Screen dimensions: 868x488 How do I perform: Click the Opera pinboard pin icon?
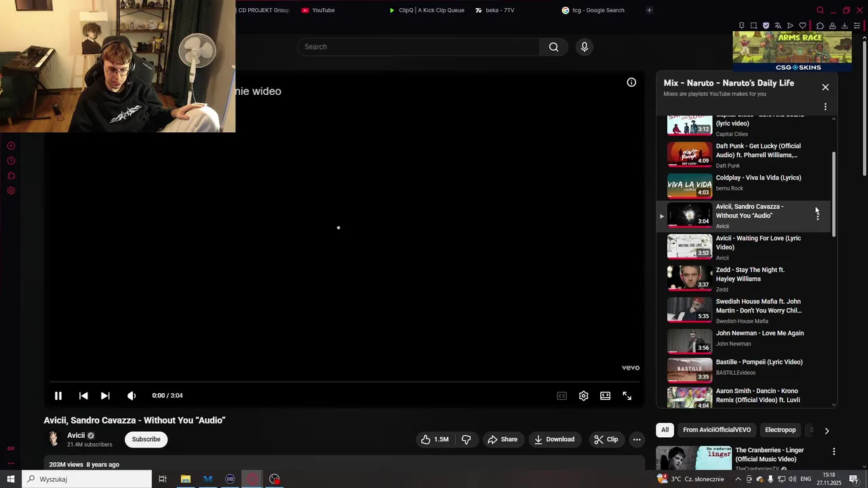coord(741,26)
